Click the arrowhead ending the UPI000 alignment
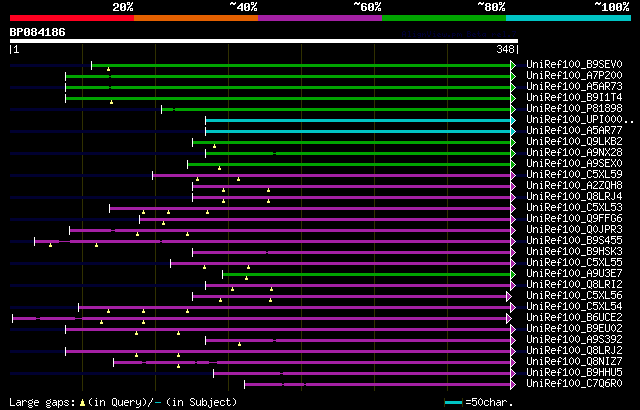The width and height of the screenshot is (640, 410). click(513, 120)
